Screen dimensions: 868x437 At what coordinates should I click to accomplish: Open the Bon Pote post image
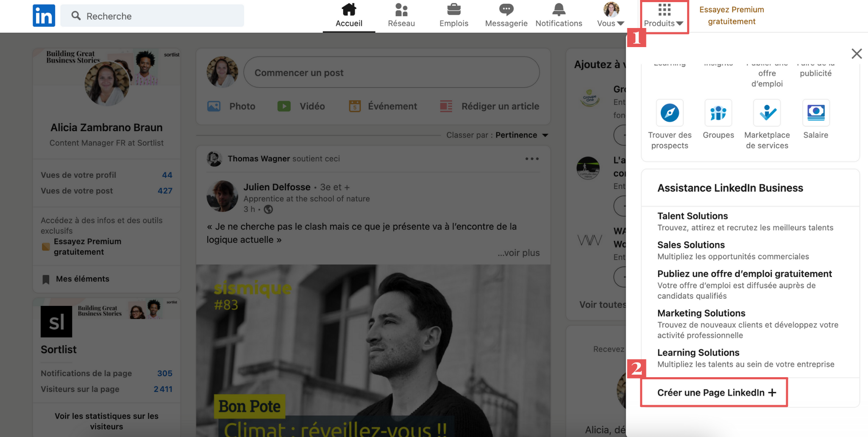(x=373, y=351)
